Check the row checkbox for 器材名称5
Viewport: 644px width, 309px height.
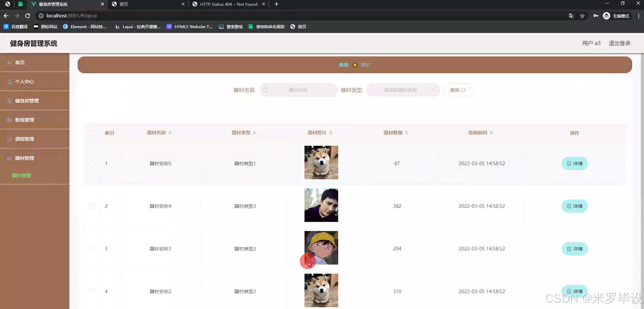pyautogui.click(x=93, y=164)
